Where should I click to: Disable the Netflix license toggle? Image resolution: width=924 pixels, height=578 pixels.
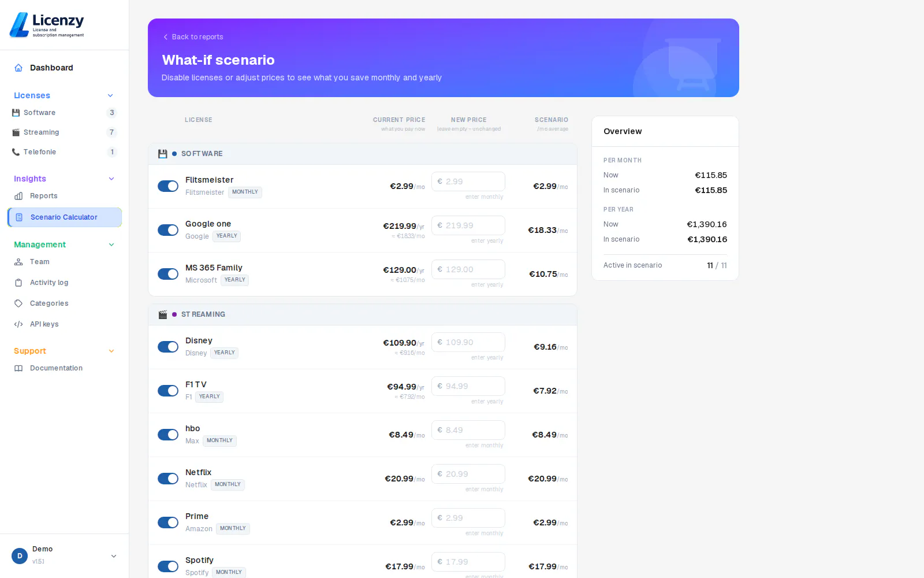click(x=168, y=479)
